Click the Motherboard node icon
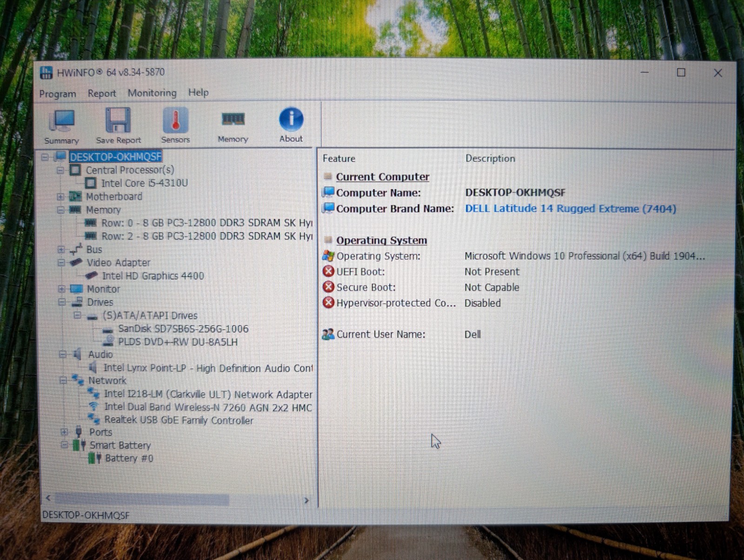744x560 pixels. click(75, 196)
